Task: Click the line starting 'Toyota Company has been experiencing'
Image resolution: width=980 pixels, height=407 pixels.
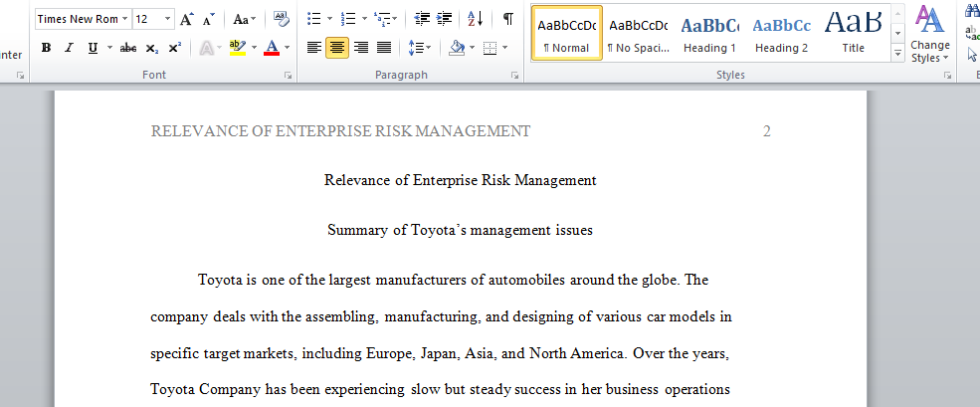Action: [x=441, y=389]
